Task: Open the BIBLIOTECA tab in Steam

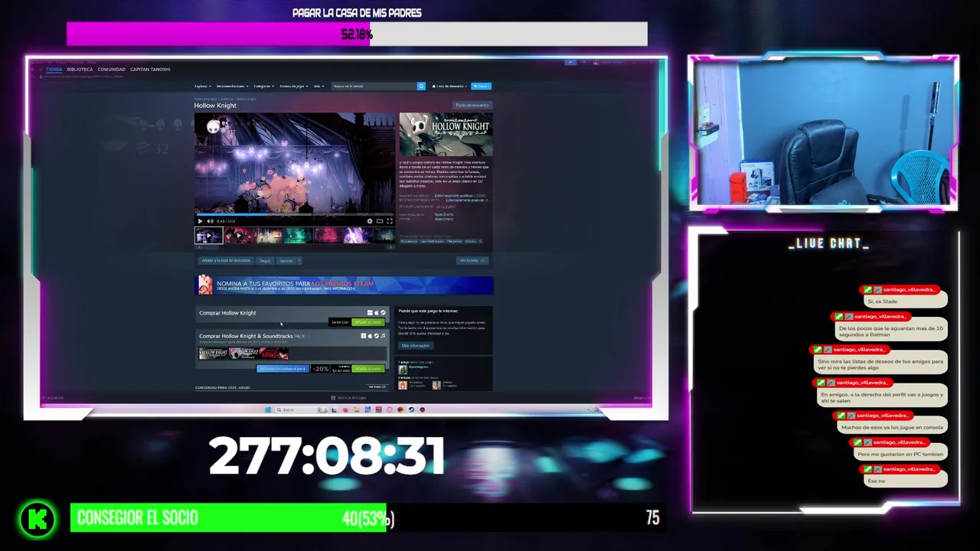Action: (x=80, y=70)
